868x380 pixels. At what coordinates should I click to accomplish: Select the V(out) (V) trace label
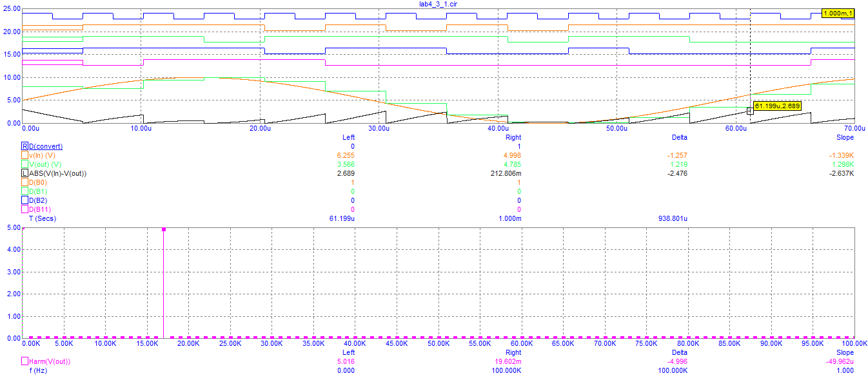pyautogui.click(x=44, y=164)
